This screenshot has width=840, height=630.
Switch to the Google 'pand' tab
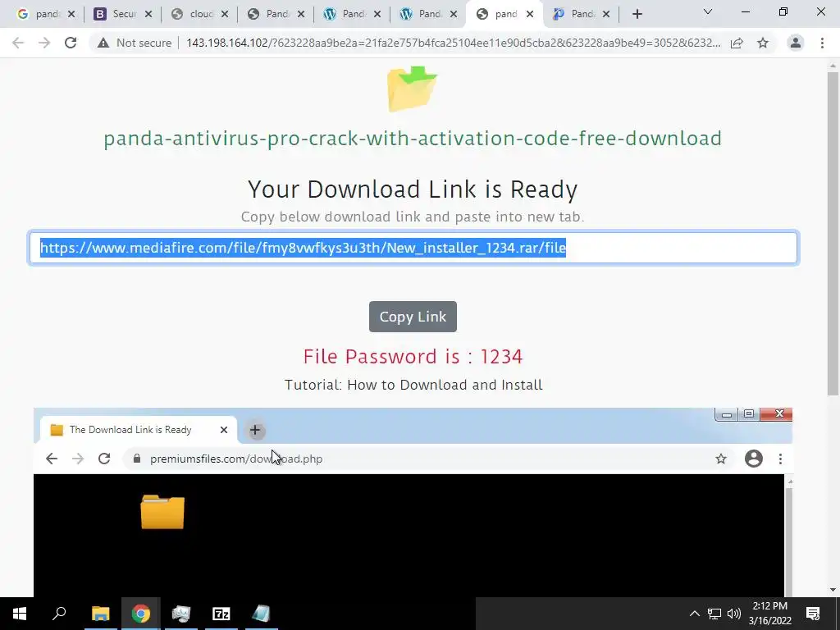[x=40, y=15]
